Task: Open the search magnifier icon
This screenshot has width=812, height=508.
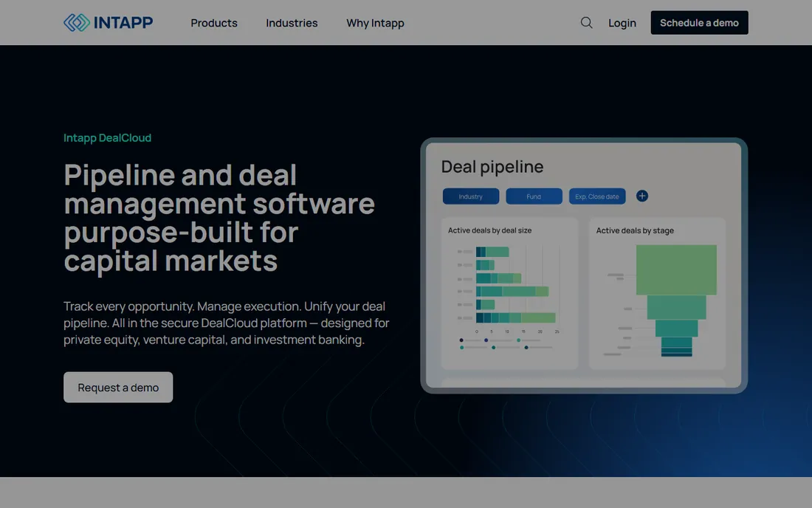Action: tap(586, 23)
